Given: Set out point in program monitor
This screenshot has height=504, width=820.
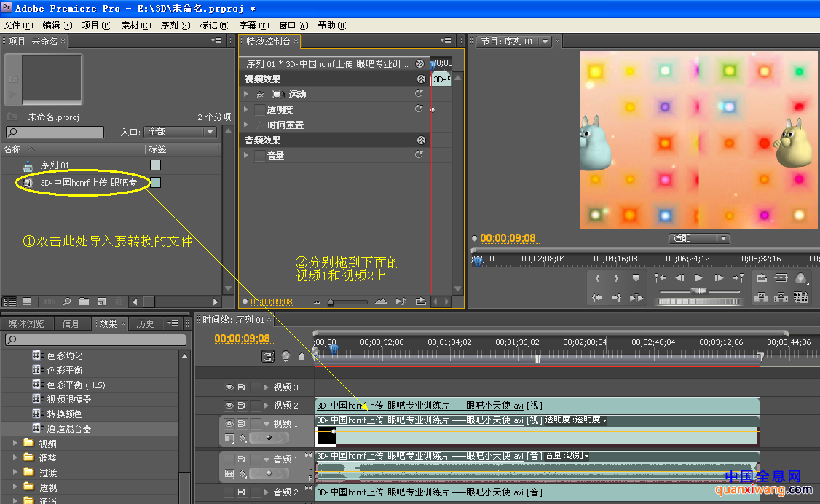Looking at the screenshot, I should 617,278.
